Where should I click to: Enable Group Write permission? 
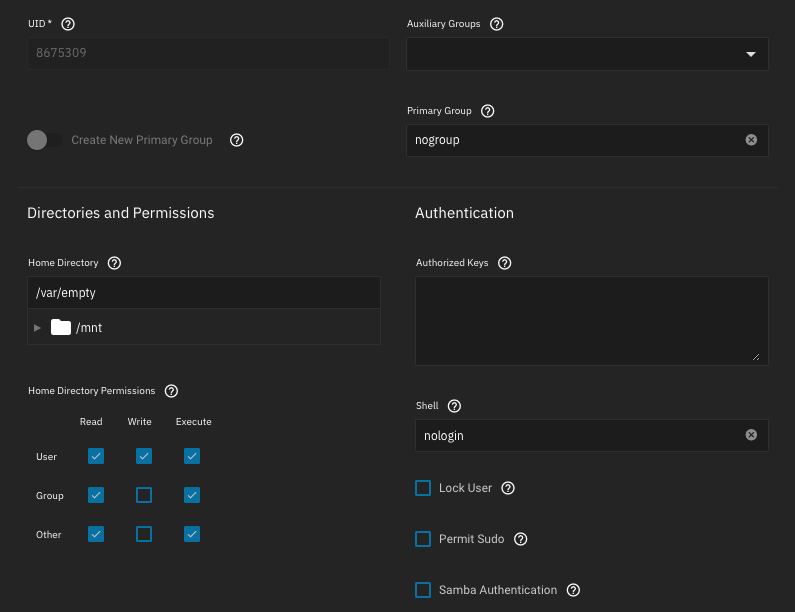(x=144, y=495)
